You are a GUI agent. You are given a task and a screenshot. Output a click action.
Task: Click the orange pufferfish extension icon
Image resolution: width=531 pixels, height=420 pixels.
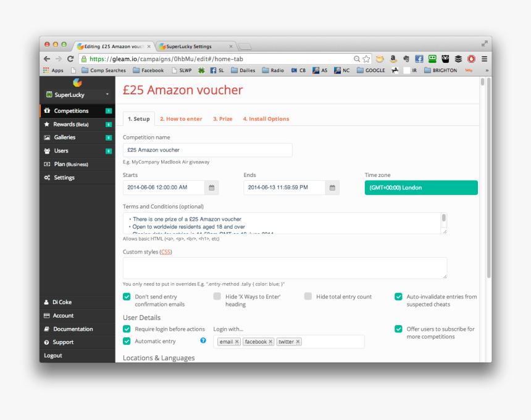point(380,59)
